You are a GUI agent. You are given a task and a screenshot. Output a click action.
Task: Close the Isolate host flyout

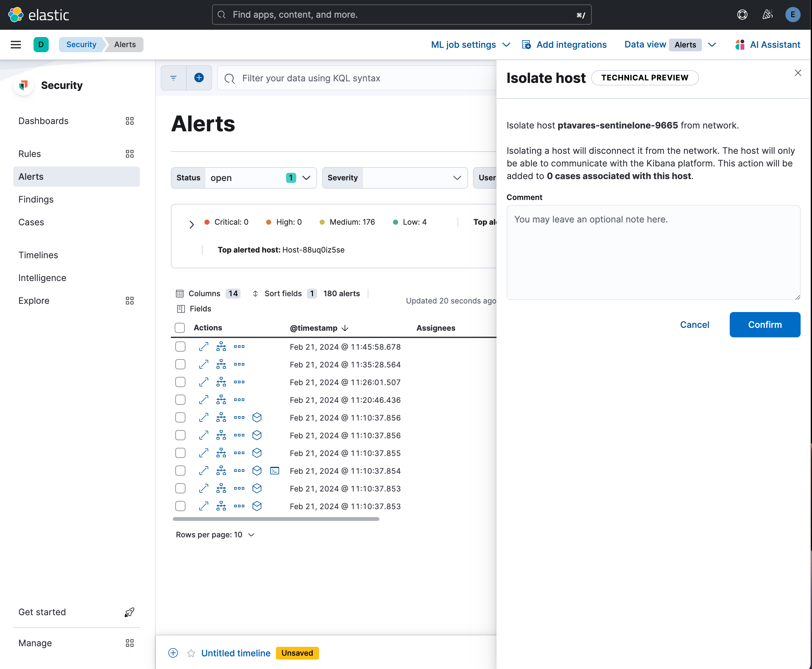tap(798, 73)
